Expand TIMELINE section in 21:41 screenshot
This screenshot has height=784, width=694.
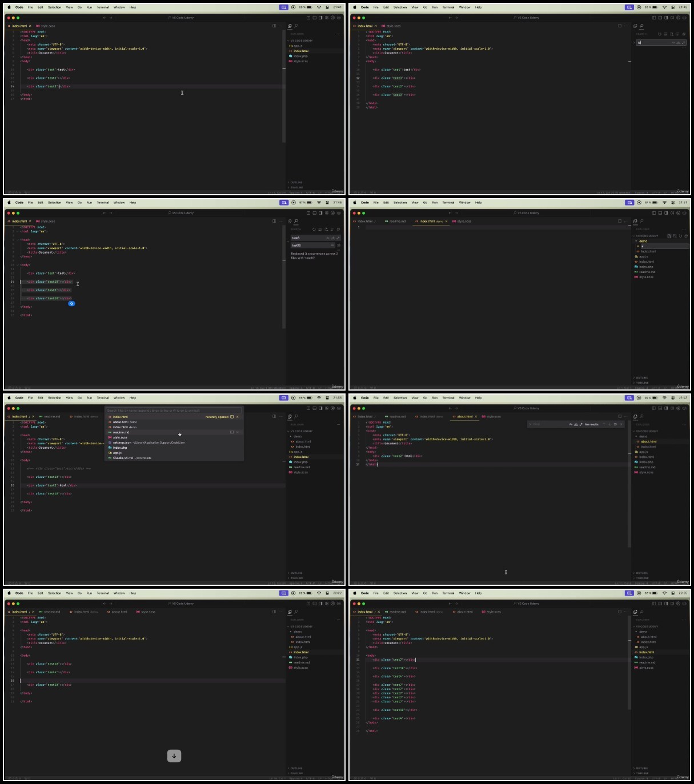296,187
